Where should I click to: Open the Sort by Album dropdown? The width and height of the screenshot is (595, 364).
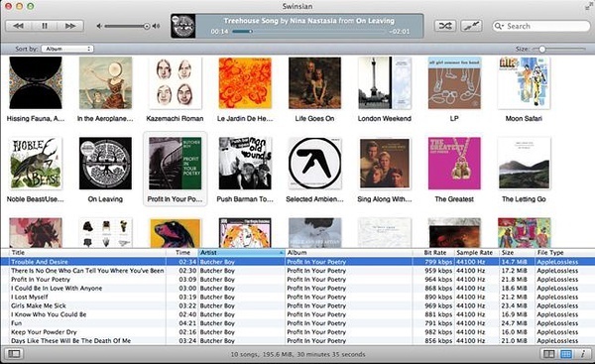point(67,49)
